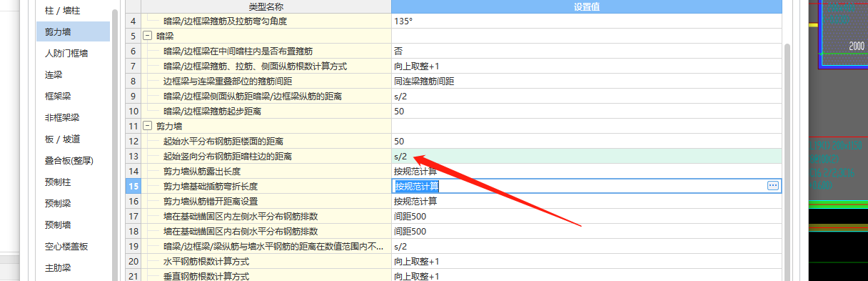Collapse the 剪力墙 group in row 11

tap(148, 126)
